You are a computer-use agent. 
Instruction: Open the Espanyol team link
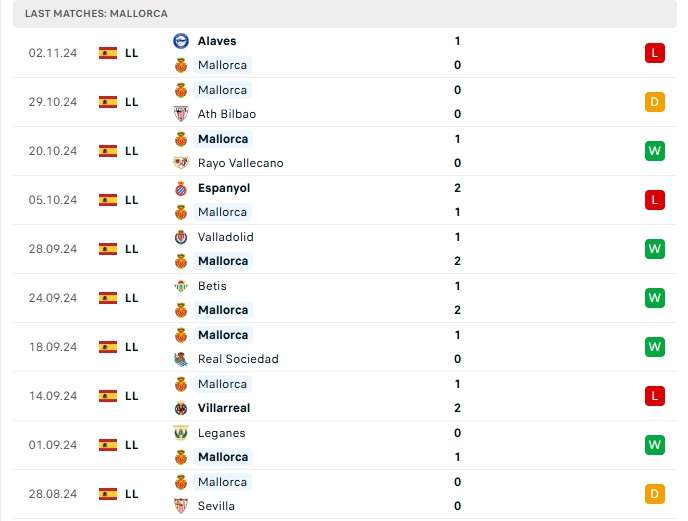(x=224, y=188)
